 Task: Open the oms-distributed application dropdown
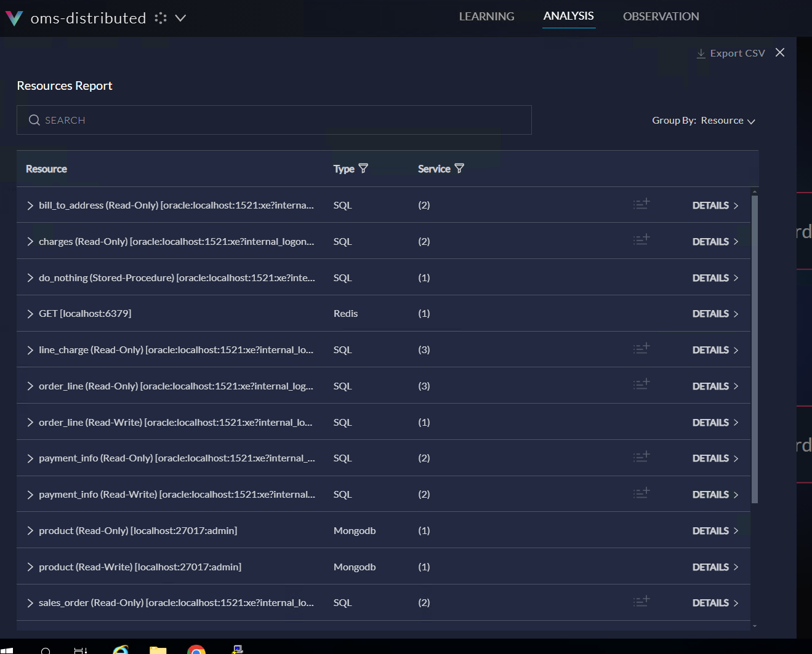click(180, 18)
